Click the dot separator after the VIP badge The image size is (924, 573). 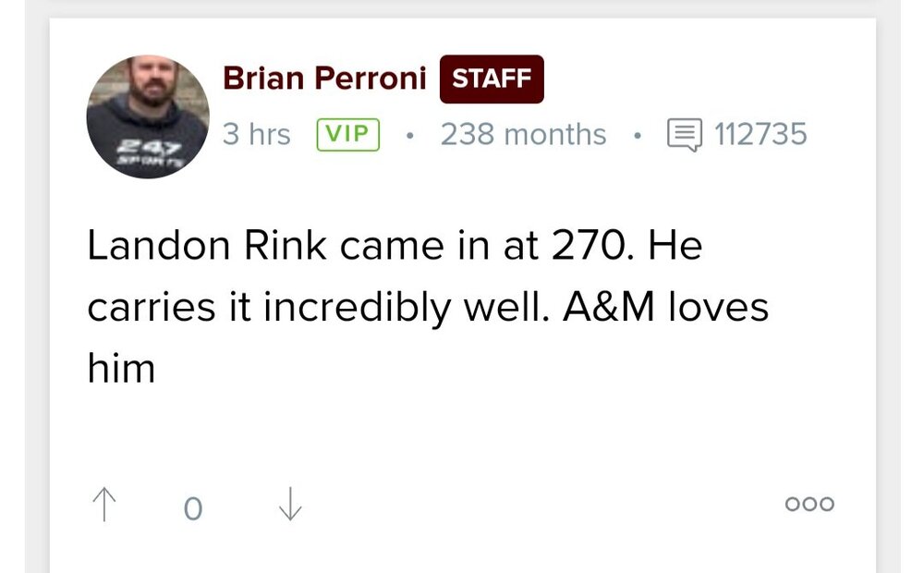tap(408, 136)
